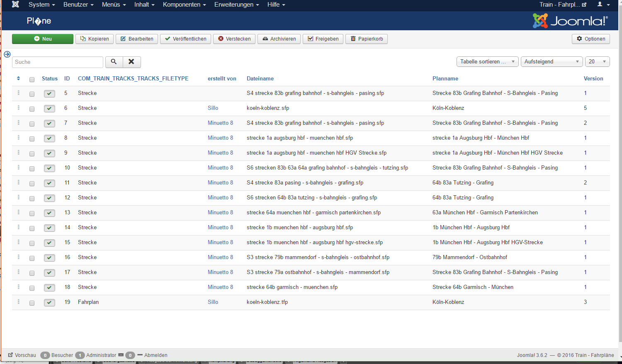
Task: Open the list limit 20 dropdown
Action: tap(597, 62)
